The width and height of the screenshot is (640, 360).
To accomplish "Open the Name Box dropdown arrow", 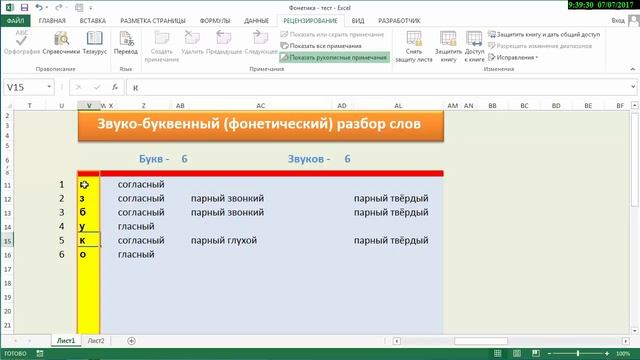I will coord(49,87).
